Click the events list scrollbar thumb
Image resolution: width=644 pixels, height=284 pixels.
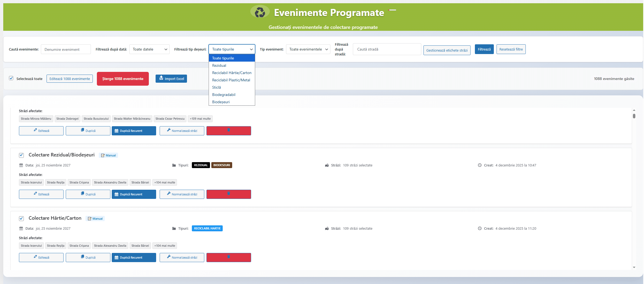click(x=634, y=116)
